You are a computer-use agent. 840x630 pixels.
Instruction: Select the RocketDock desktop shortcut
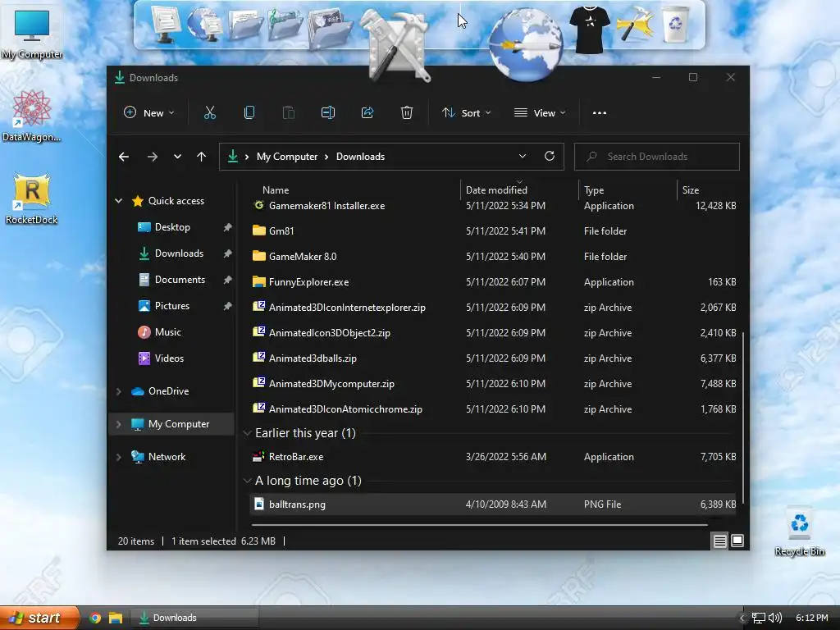point(32,199)
